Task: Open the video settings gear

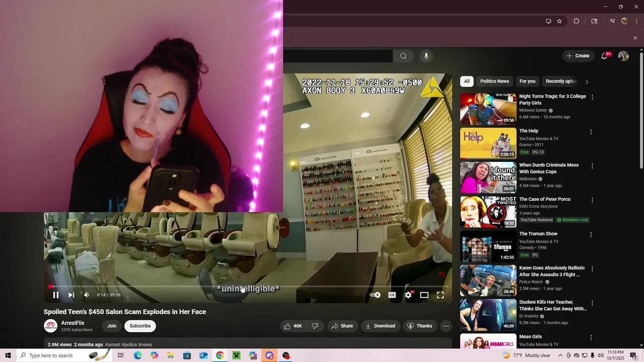Action: click(408, 295)
